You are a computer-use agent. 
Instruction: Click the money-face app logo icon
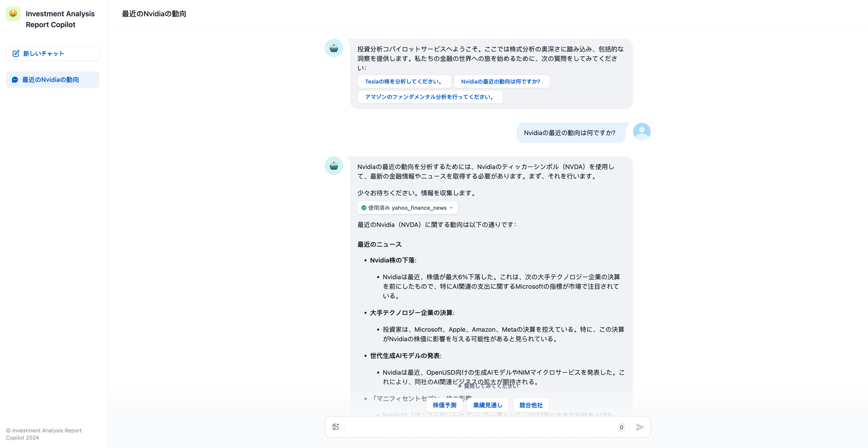[x=13, y=14]
